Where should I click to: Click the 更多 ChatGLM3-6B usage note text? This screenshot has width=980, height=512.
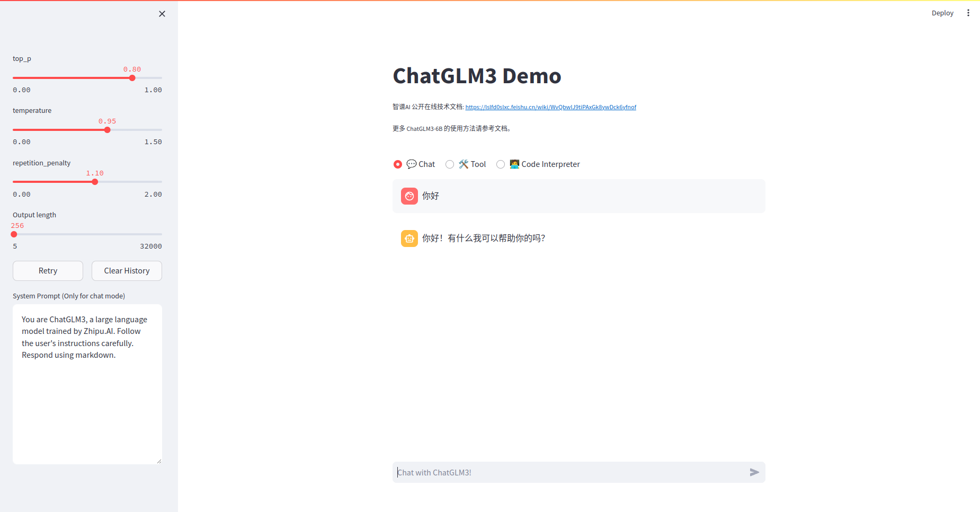[451, 128]
